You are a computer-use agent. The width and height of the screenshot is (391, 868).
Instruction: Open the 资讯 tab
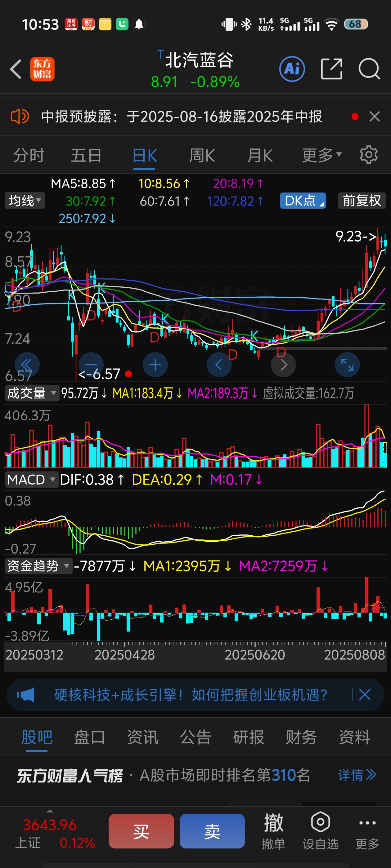(x=143, y=737)
